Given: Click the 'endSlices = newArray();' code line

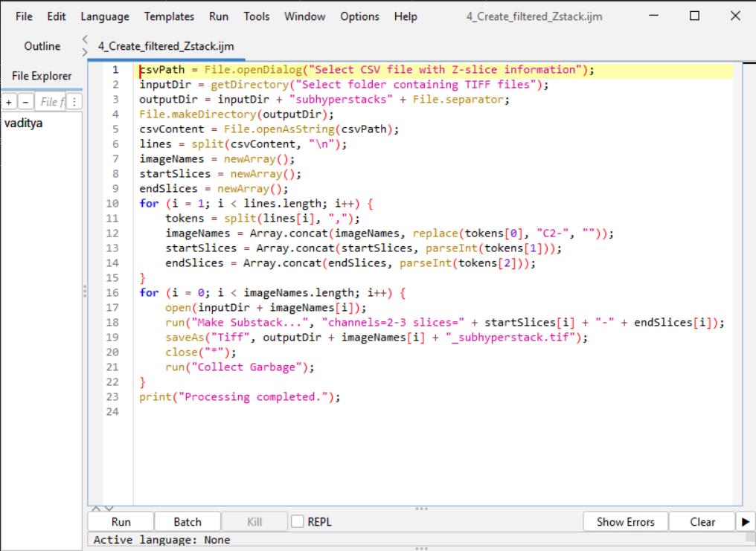Looking at the screenshot, I should 214,189.
